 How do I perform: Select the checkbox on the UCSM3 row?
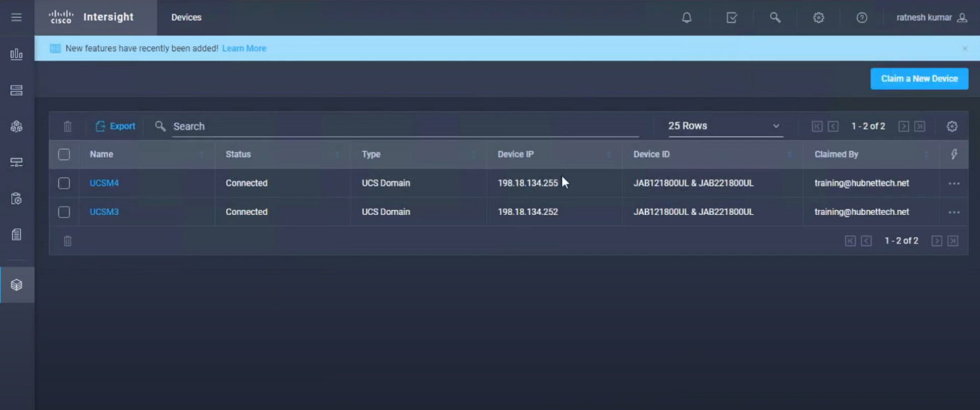(x=63, y=211)
